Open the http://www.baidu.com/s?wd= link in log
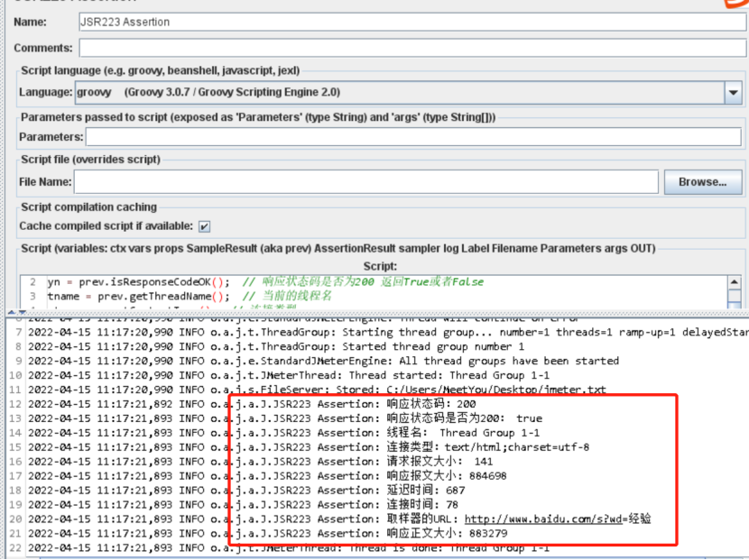The image size is (749, 560). click(x=543, y=519)
